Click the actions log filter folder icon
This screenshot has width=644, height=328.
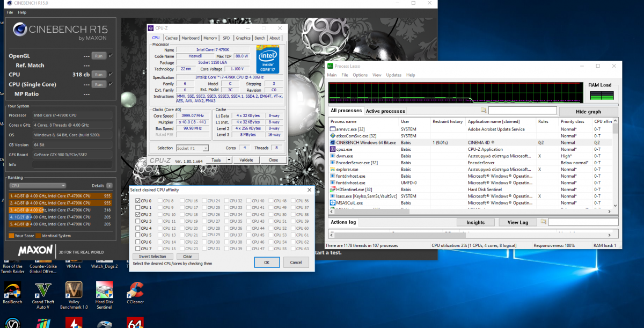point(543,222)
